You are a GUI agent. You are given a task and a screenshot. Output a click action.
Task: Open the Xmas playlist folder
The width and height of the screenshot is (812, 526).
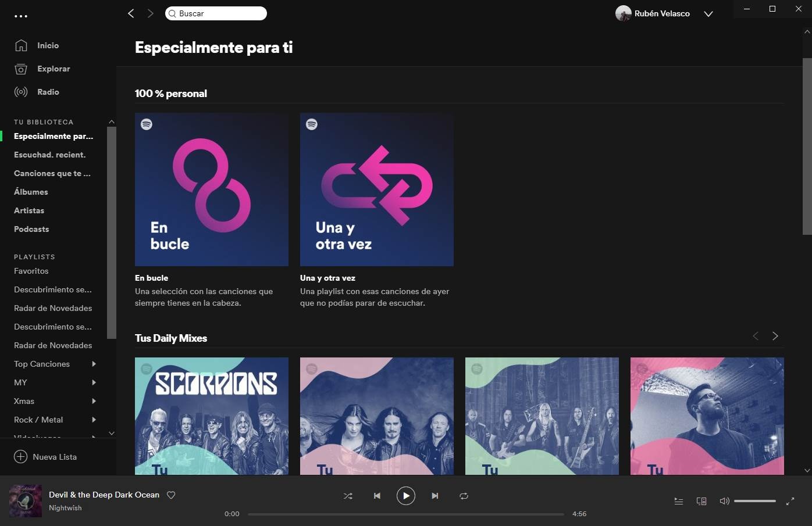(x=24, y=401)
